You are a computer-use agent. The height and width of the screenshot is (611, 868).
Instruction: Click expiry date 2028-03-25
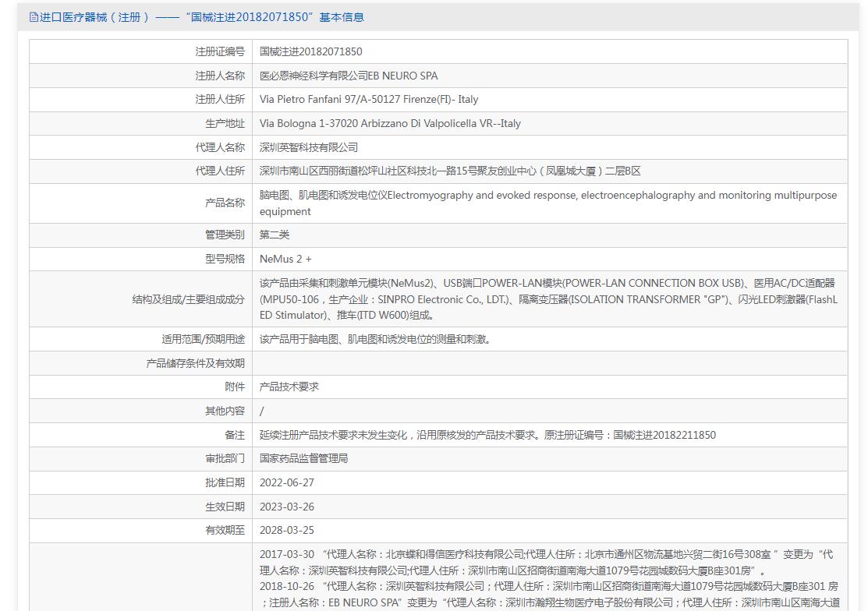pyautogui.click(x=287, y=530)
